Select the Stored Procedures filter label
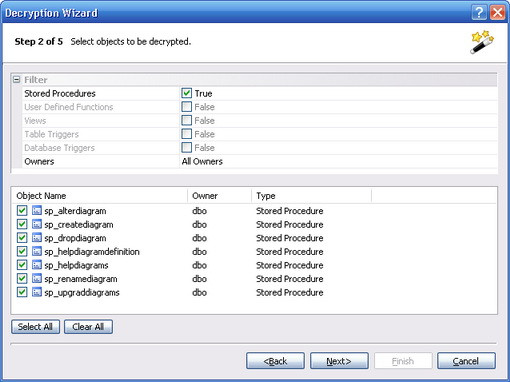The height and width of the screenshot is (382, 510). (x=60, y=93)
